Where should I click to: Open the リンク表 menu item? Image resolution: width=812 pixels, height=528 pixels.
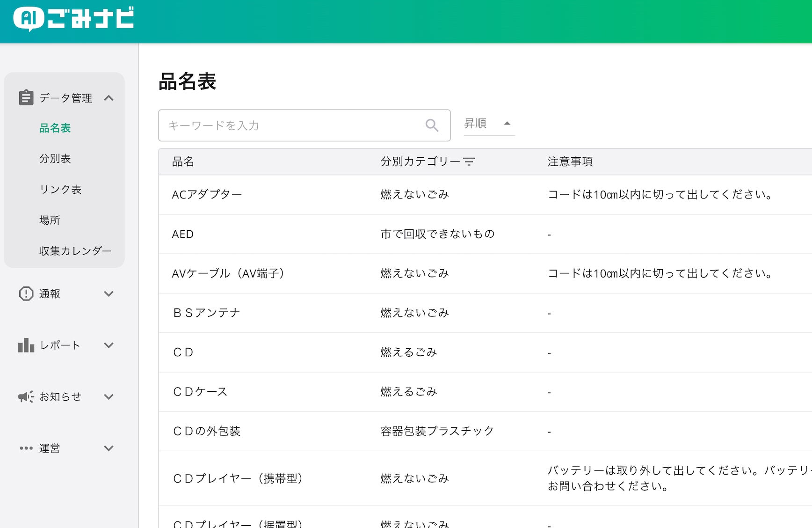tap(60, 189)
